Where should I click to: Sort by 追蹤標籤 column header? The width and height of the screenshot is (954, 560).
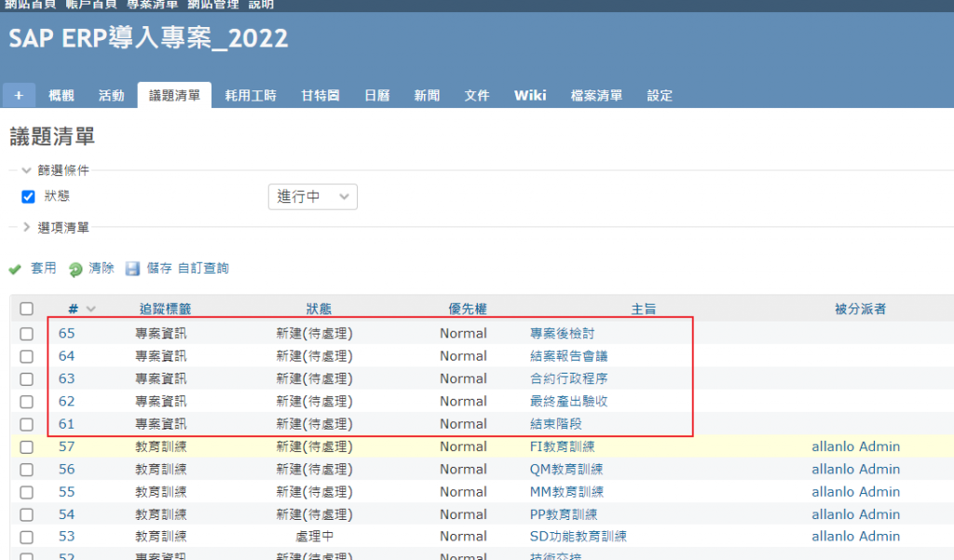pyautogui.click(x=165, y=309)
